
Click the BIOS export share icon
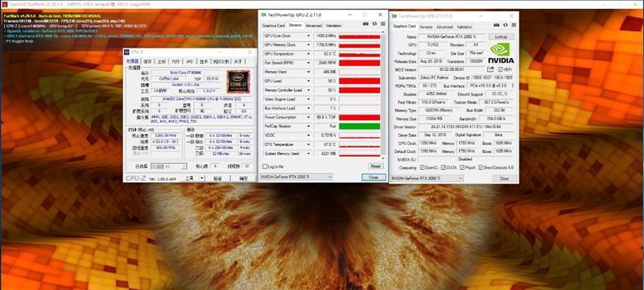(491, 69)
